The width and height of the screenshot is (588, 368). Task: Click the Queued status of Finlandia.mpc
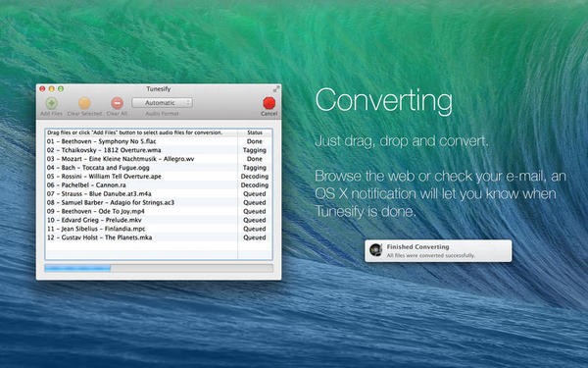(x=255, y=229)
